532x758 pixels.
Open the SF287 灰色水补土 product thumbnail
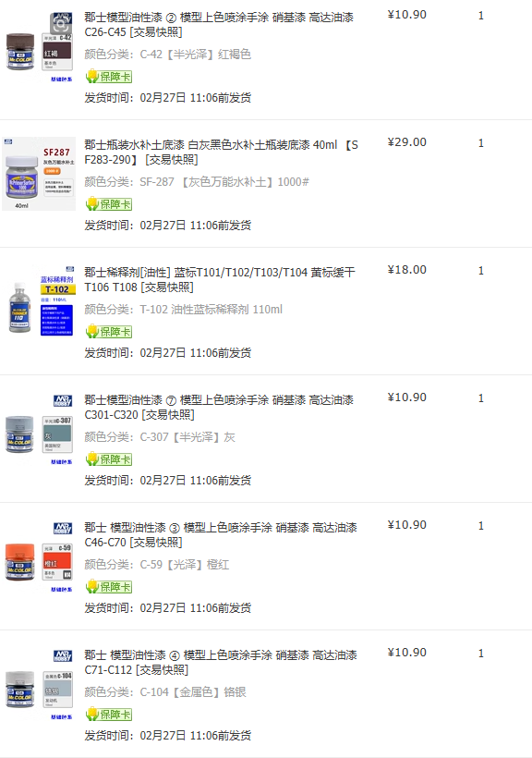(x=39, y=174)
